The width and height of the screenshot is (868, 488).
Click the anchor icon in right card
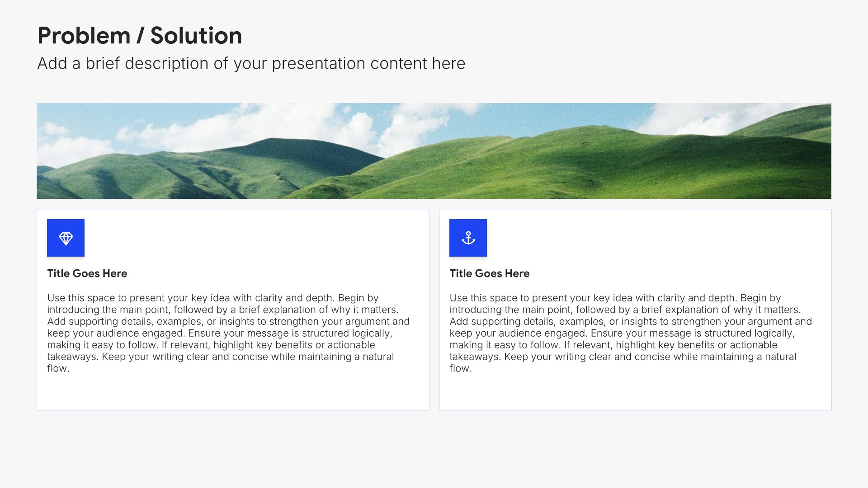tap(468, 238)
